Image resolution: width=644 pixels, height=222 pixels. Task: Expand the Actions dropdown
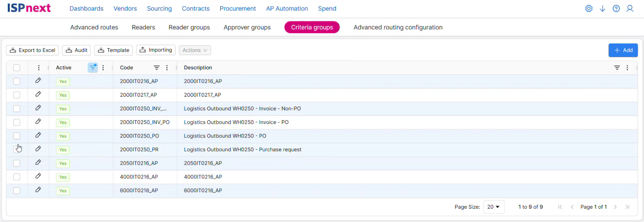(x=195, y=50)
